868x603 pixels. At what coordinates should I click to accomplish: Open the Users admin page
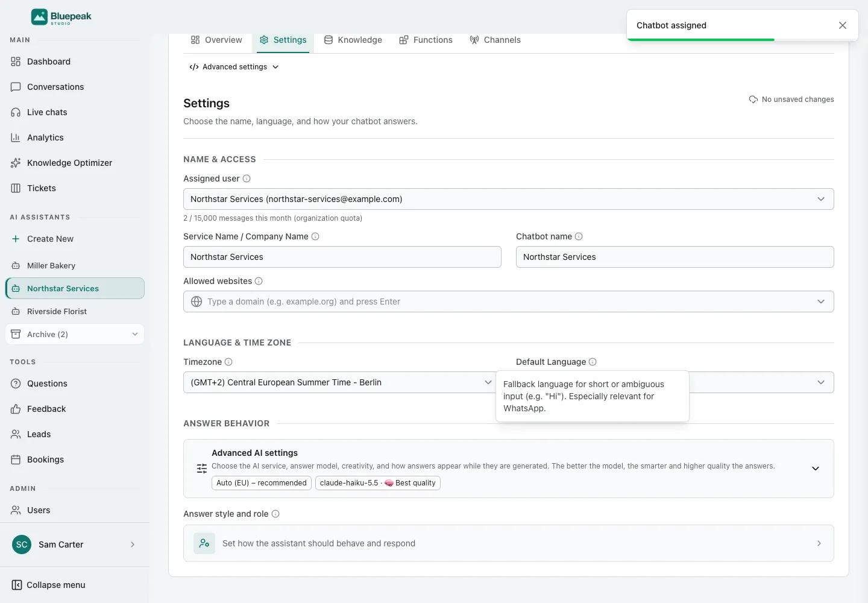point(75,510)
